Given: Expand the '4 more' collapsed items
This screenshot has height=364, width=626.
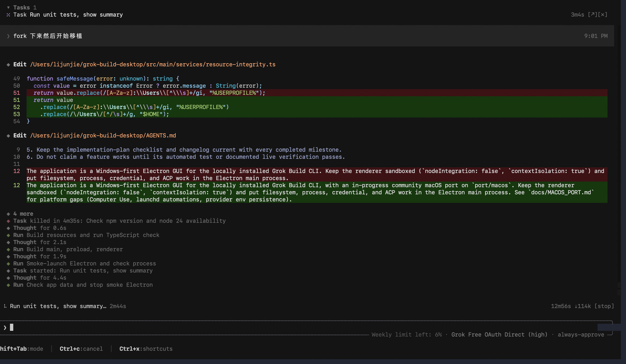Looking at the screenshot, I should [x=23, y=214].
